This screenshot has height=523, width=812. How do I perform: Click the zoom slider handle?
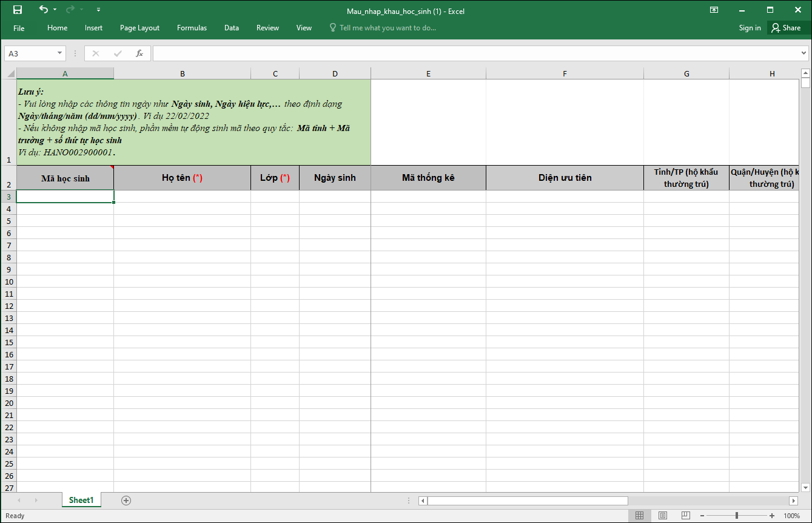click(x=737, y=516)
